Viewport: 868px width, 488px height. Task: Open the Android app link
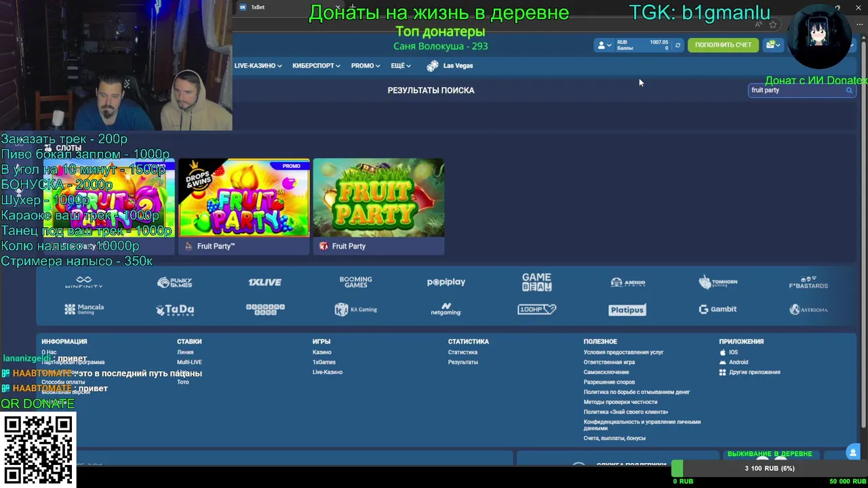coord(733,362)
